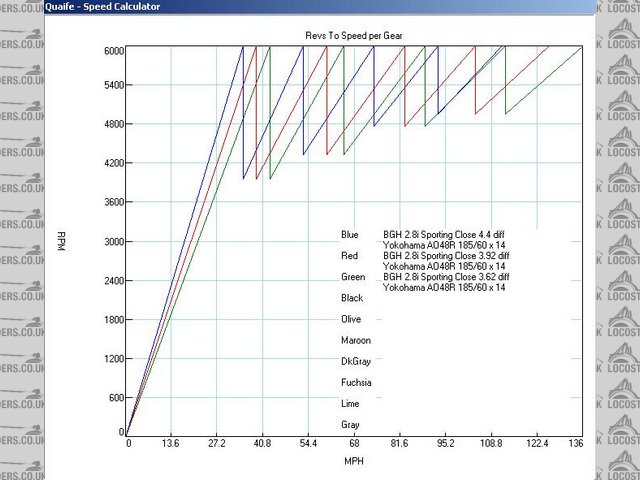Select the Blue legend entry
This screenshot has height=480, width=640.
click(350, 235)
